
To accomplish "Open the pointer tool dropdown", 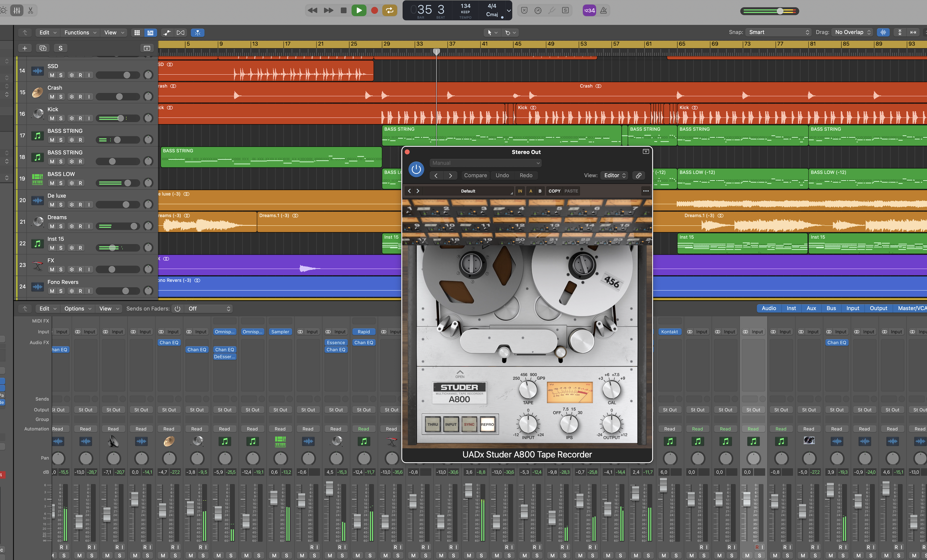I will point(492,33).
